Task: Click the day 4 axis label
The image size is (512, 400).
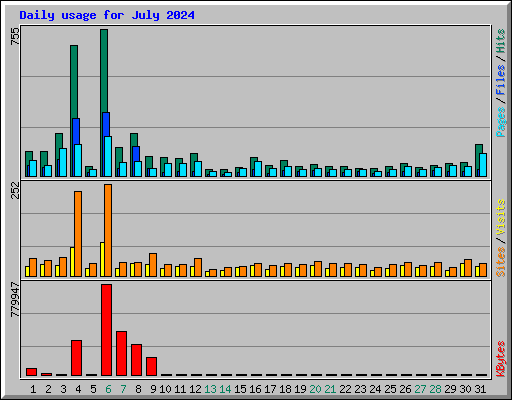Action: pyautogui.click(x=78, y=389)
